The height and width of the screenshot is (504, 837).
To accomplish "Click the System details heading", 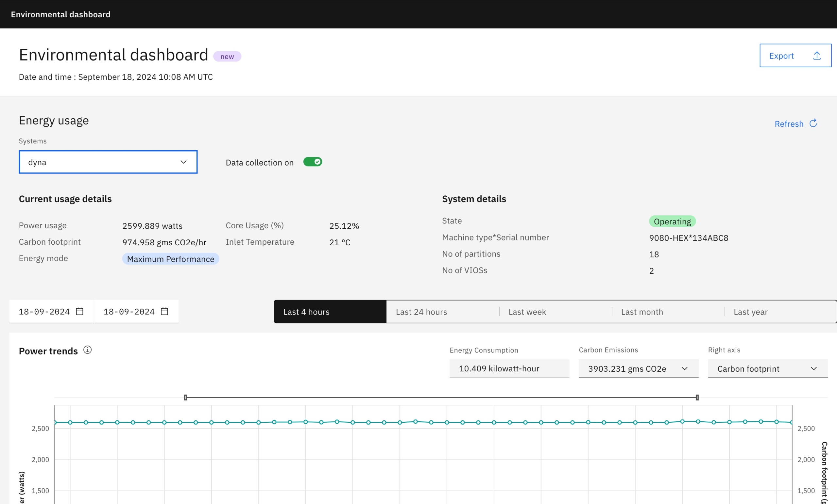I will point(474,199).
